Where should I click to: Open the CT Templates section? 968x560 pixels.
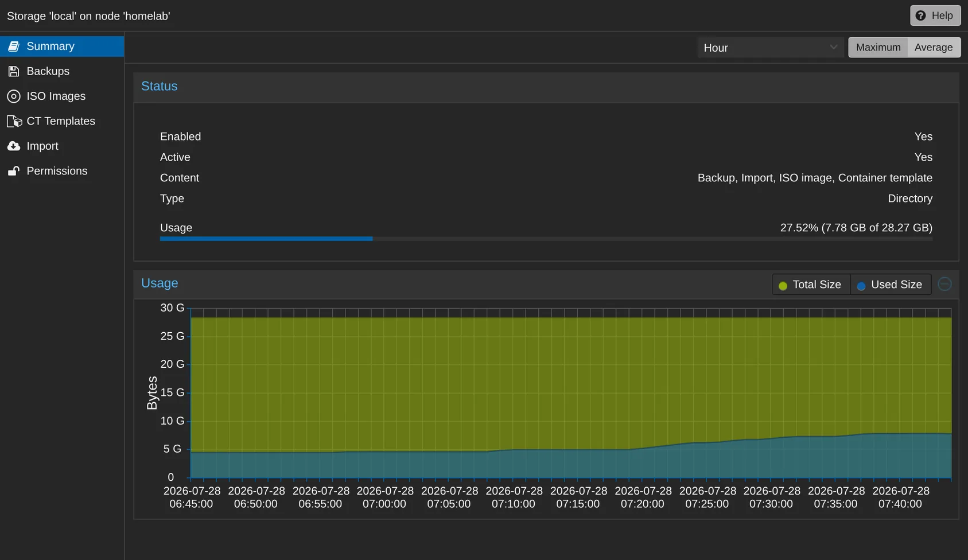[62, 121]
